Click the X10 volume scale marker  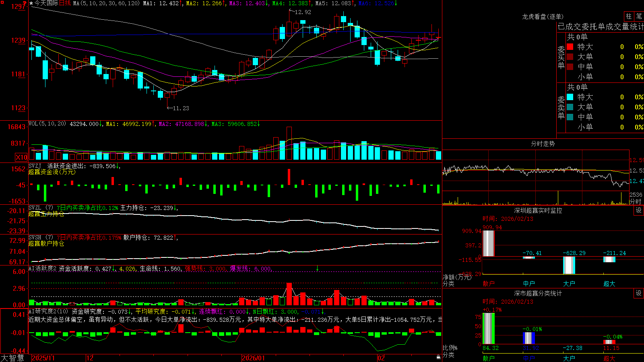21,157
